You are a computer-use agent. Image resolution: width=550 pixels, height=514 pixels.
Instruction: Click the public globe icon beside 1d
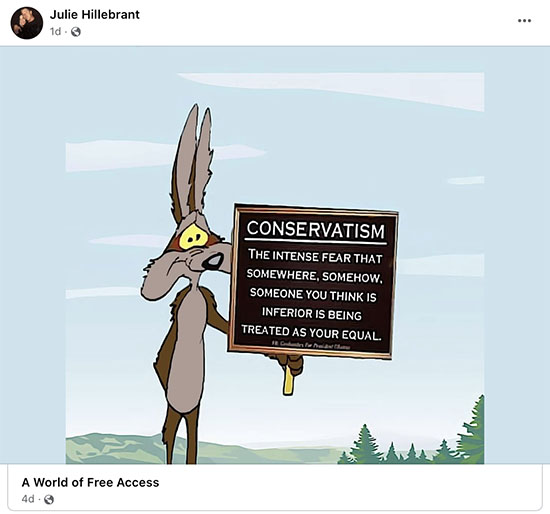[x=76, y=32]
